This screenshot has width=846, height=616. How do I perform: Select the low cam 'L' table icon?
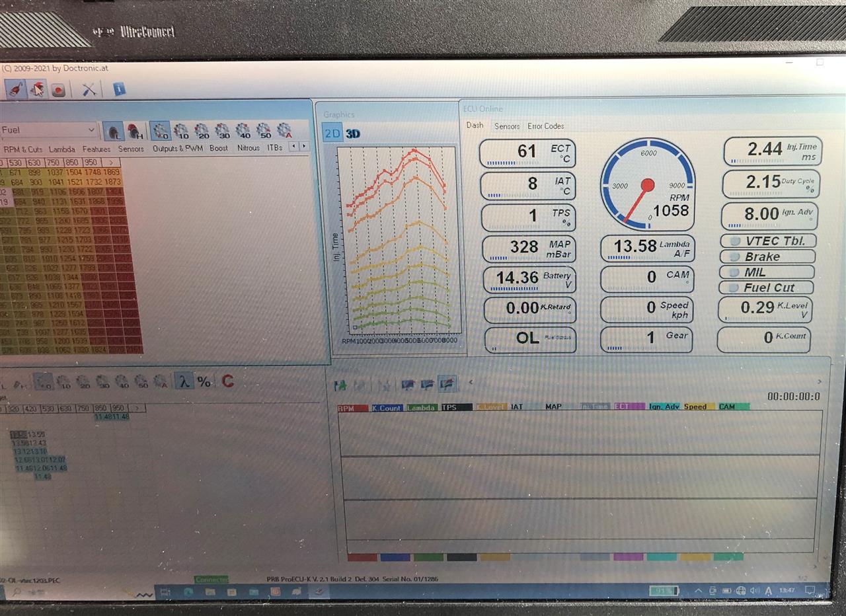coord(114,131)
